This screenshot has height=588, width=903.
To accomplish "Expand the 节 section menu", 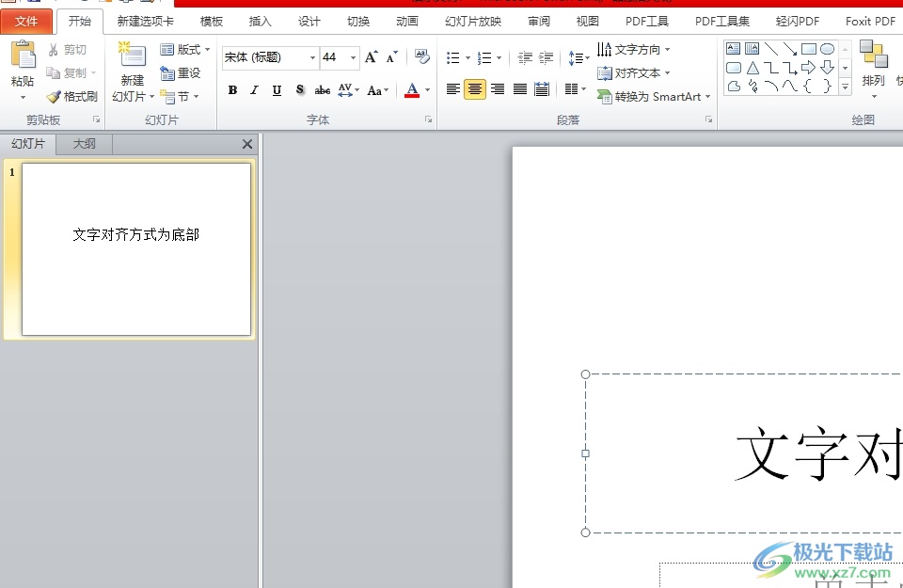I will point(179,96).
